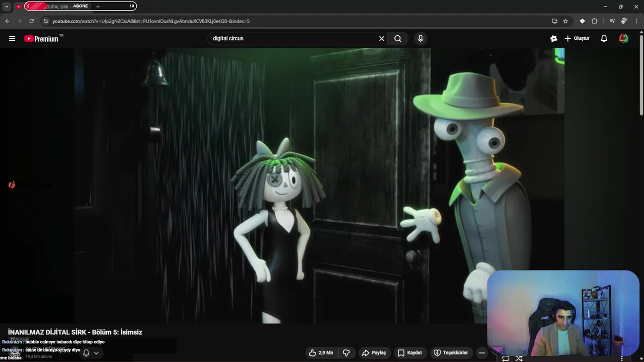Screen dimensions: 644x362
Task: View site information icon in address bar
Action: click(46, 21)
